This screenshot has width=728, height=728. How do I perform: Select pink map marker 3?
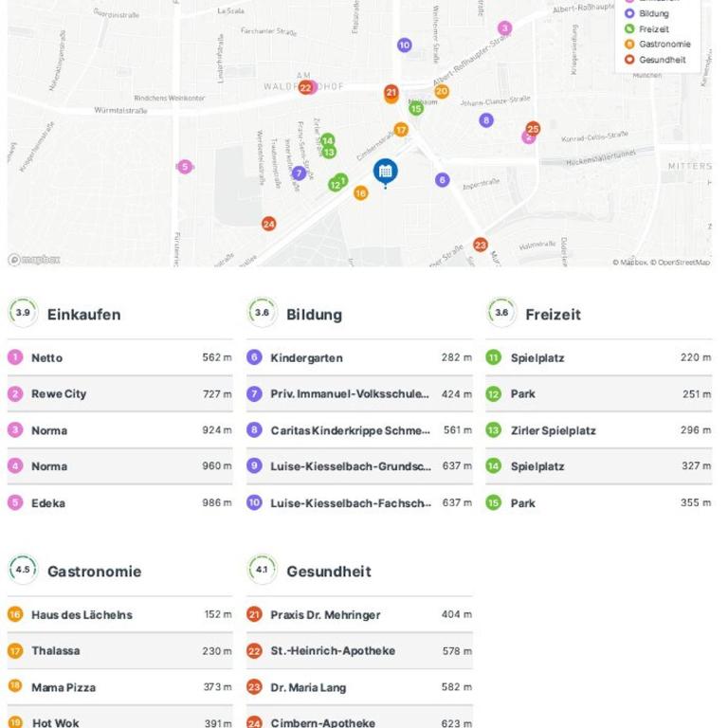504,28
